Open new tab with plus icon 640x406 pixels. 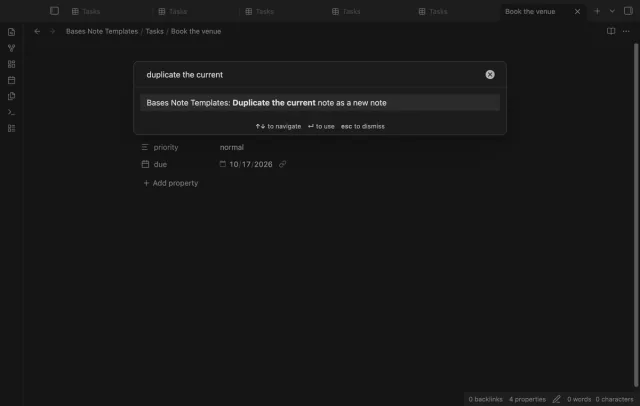[x=597, y=11]
